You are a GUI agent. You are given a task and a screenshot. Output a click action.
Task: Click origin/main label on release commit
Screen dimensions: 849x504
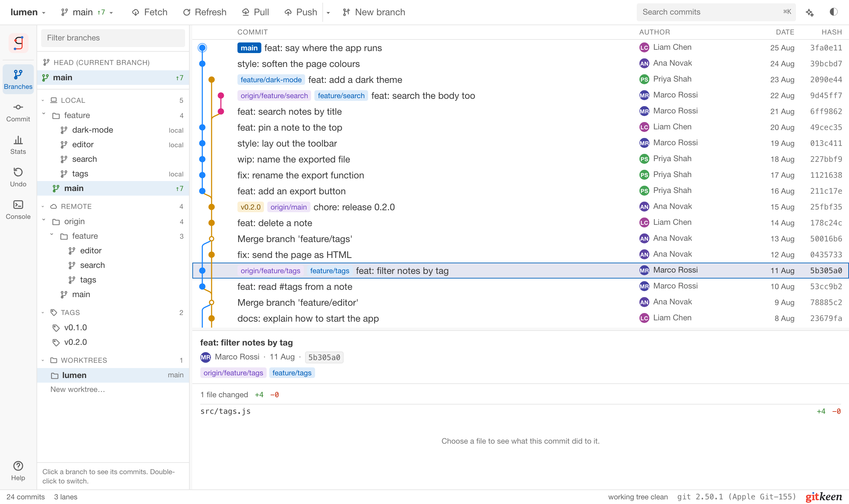tap(288, 207)
